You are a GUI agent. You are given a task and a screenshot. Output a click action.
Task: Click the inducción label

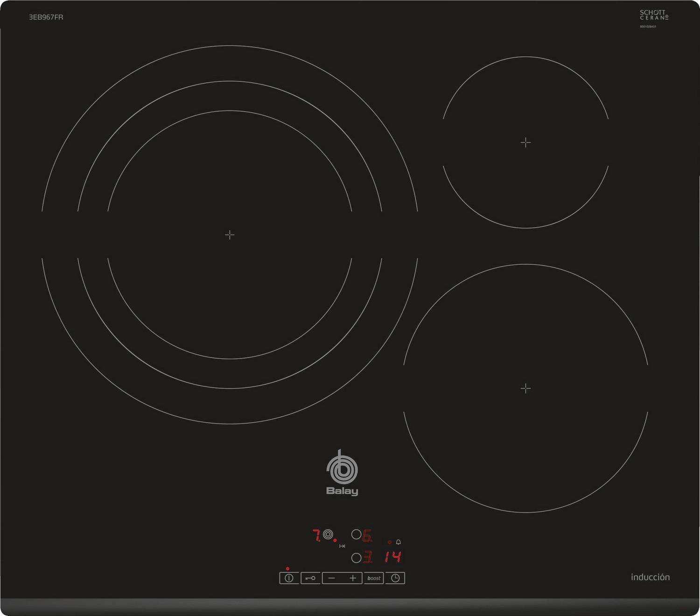(650, 577)
